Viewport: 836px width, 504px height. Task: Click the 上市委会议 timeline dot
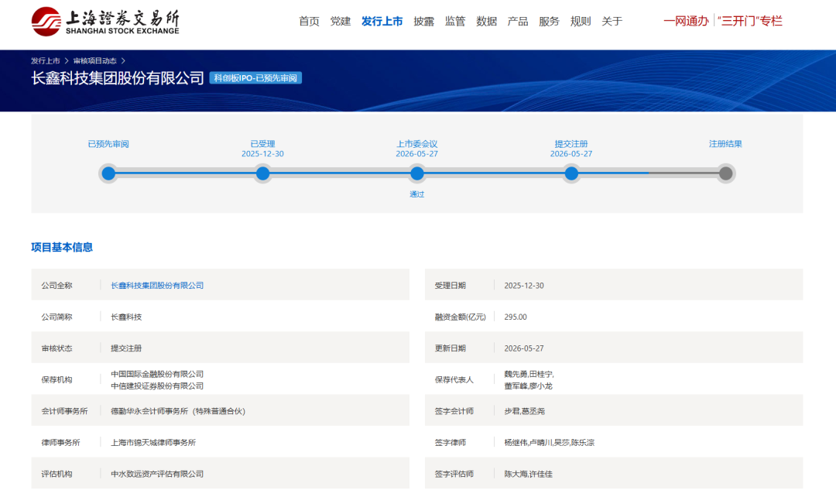pyautogui.click(x=417, y=173)
